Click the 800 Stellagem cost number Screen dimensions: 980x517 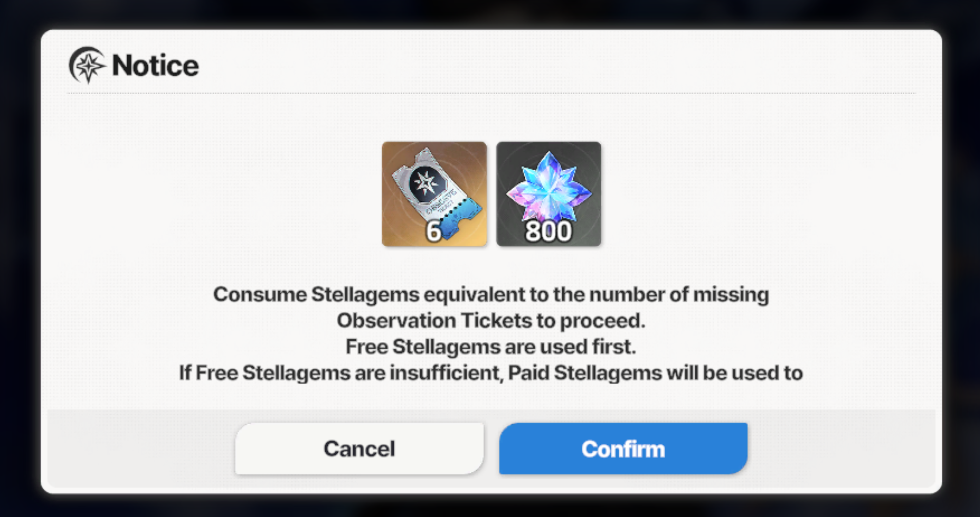[549, 232]
